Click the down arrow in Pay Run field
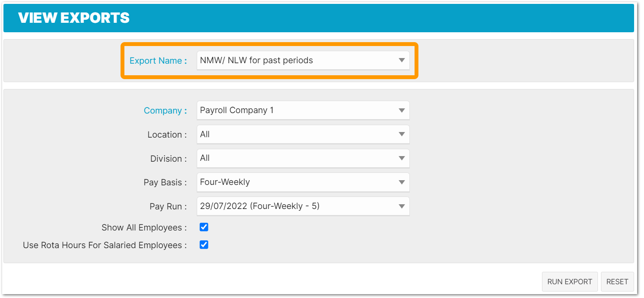644x298 pixels. [402, 206]
